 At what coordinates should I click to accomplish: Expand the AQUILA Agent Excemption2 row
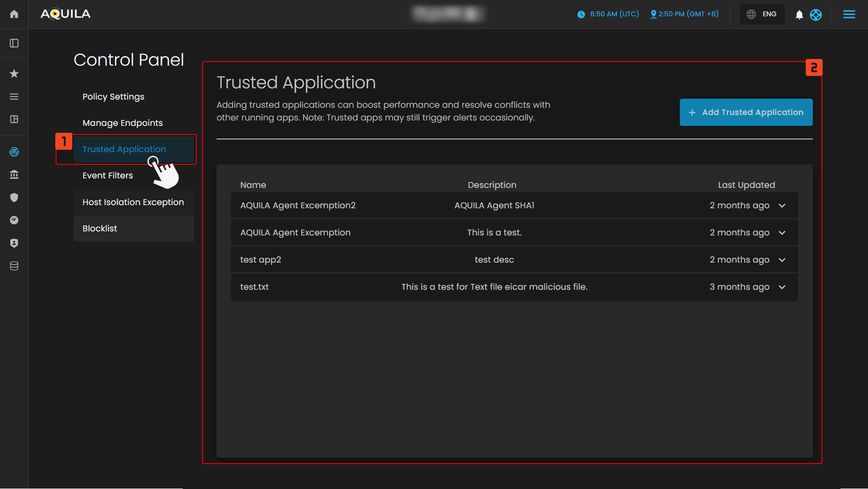782,206
